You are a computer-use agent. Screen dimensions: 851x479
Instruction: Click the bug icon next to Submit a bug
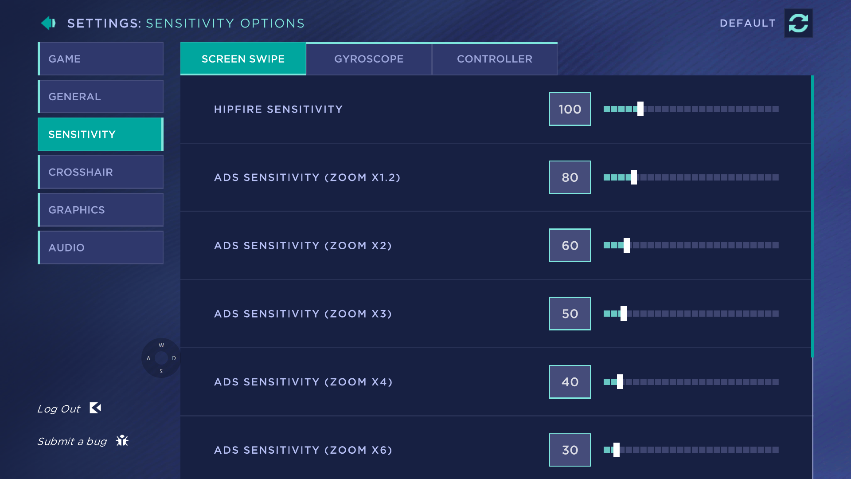(122, 440)
